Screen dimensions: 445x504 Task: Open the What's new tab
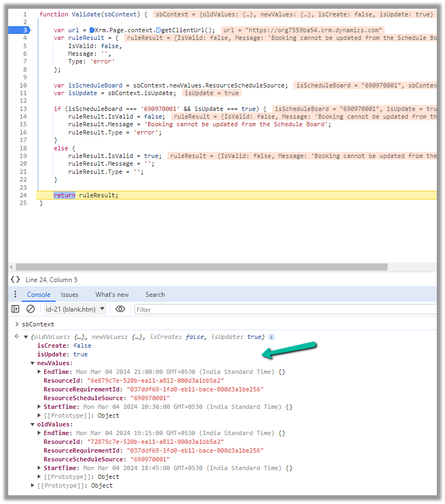click(112, 295)
